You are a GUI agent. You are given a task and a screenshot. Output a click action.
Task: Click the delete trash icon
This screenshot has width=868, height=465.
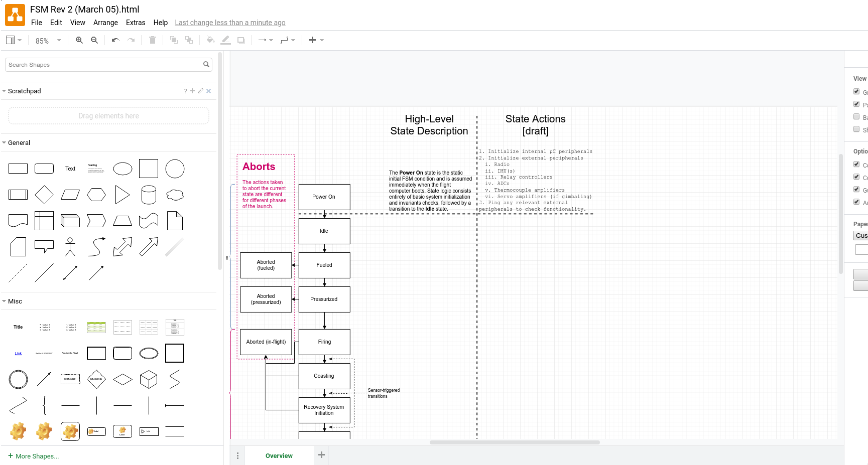coord(153,40)
